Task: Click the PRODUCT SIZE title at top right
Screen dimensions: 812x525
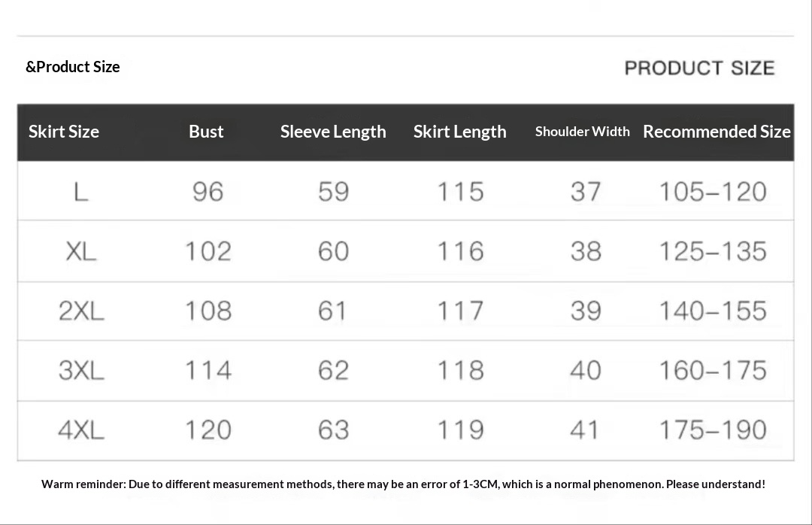Action: 699,68
